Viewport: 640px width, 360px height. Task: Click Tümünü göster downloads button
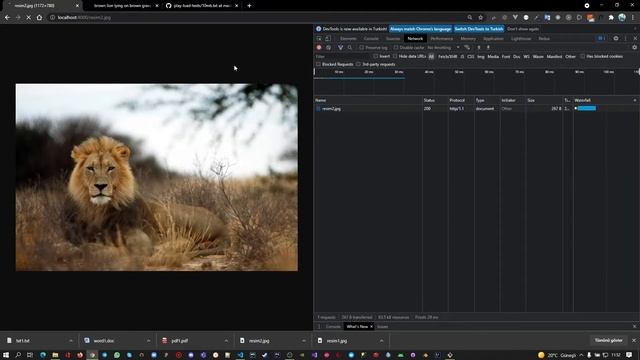(608, 340)
